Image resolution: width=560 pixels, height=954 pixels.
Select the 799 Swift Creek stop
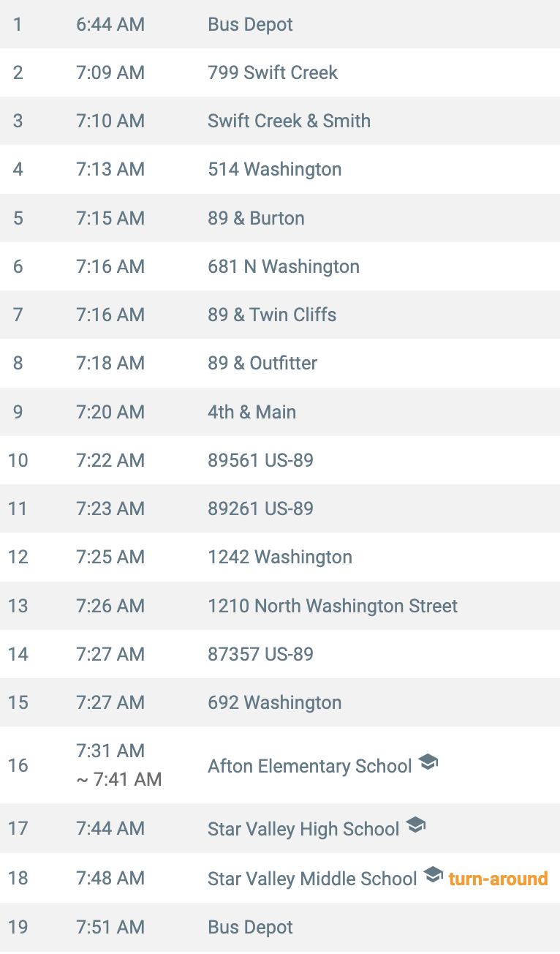point(280,72)
